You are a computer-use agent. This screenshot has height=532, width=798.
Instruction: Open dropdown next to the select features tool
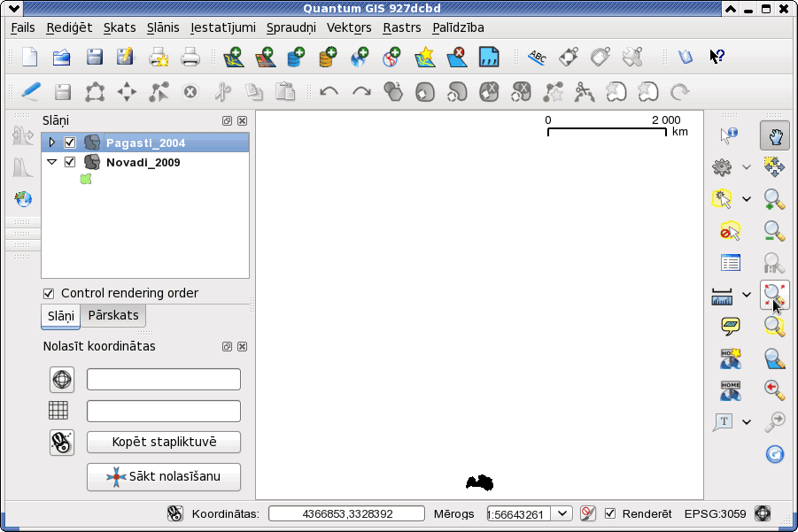(x=746, y=199)
